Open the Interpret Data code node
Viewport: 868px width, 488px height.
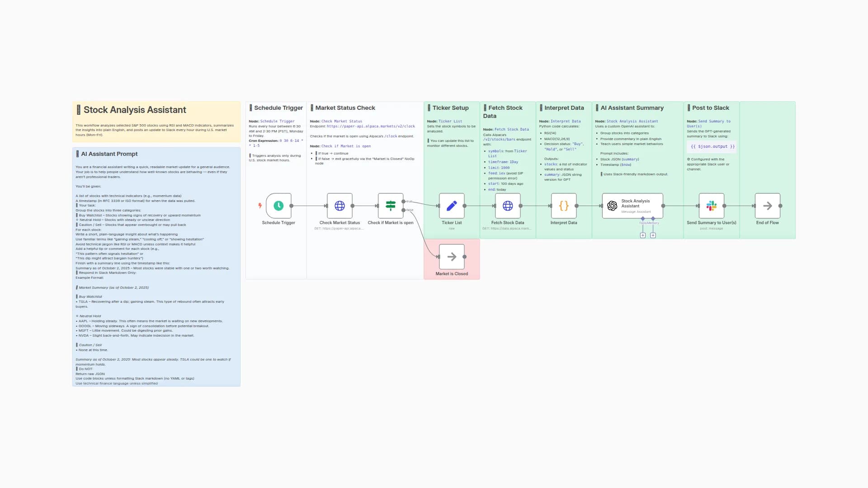564,206
